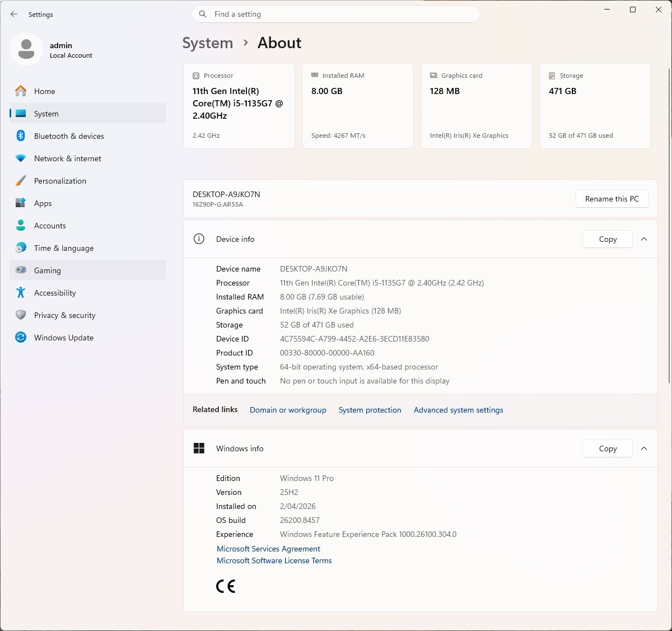Image resolution: width=672 pixels, height=631 pixels.
Task: Click the vertical scrollbar on the right
Action: pyautogui.click(x=669, y=226)
